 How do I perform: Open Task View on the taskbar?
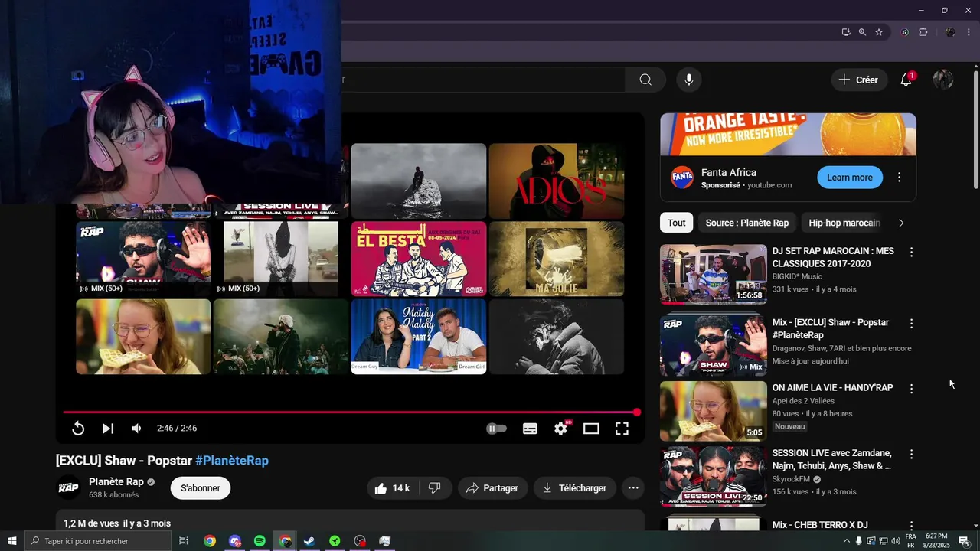184,541
